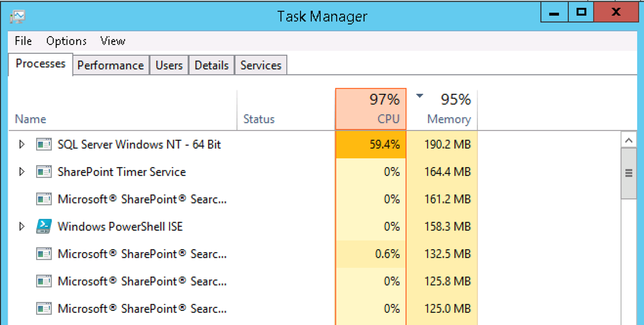Open the Options menu

click(66, 41)
